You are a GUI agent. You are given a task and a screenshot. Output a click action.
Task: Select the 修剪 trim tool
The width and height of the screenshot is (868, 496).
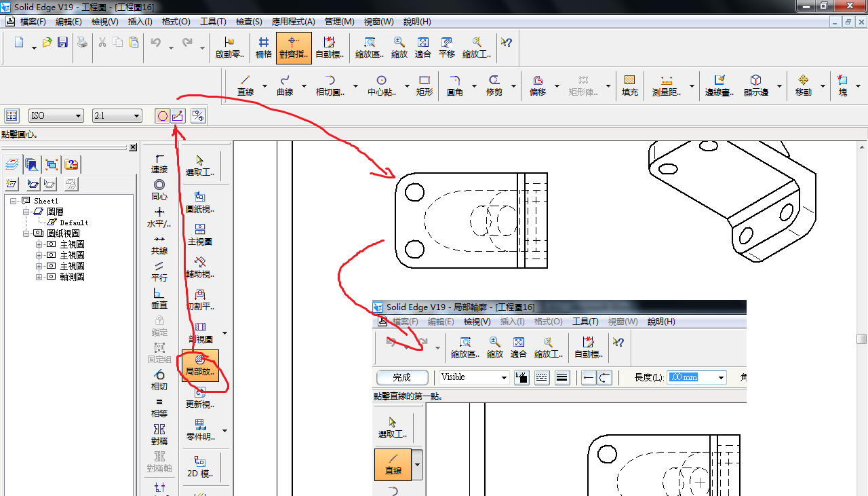(494, 85)
